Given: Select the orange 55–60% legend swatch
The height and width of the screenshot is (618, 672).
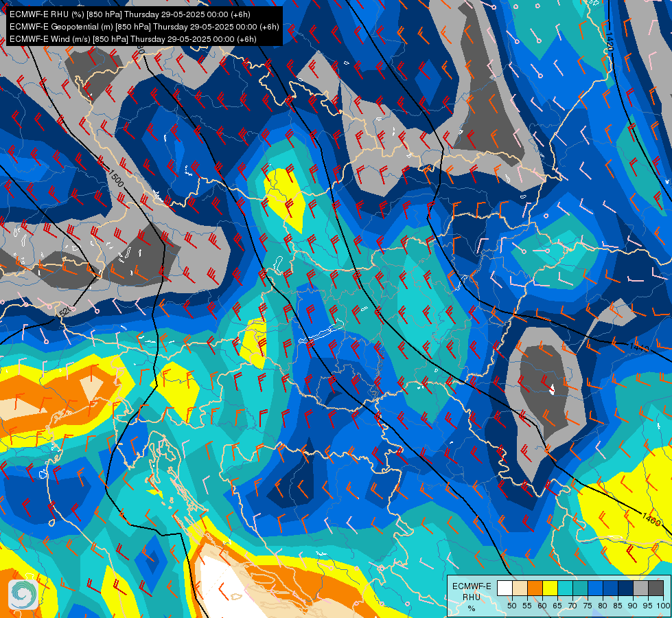Looking at the screenshot, I should pos(535,588).
